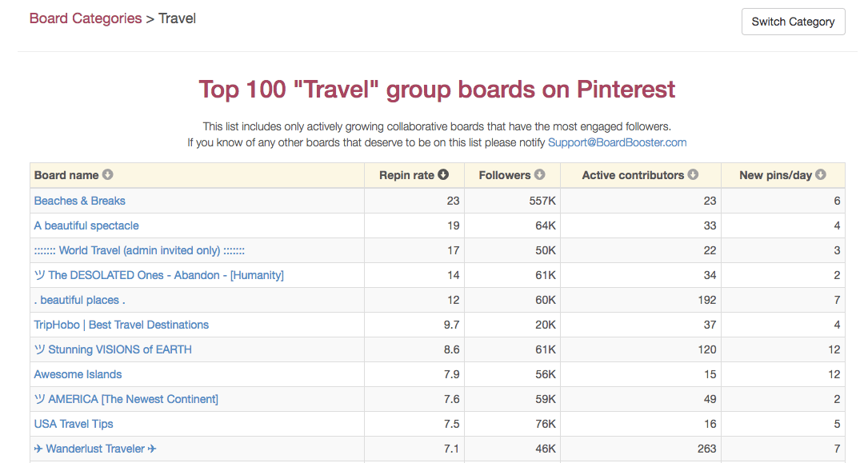Image resolution: width=868 pixels, height=463 pixels.
Task: Click the Followers column header
Action: tap(512, 175)
